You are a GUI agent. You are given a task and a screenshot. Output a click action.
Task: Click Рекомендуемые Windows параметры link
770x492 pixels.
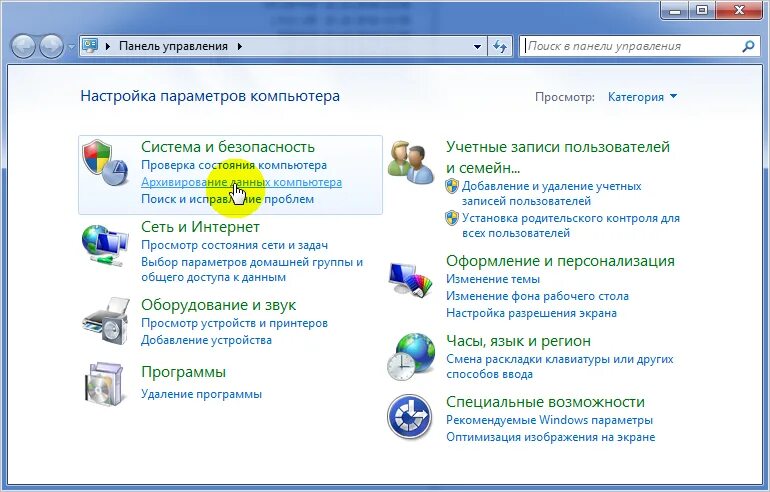[550, 420]
